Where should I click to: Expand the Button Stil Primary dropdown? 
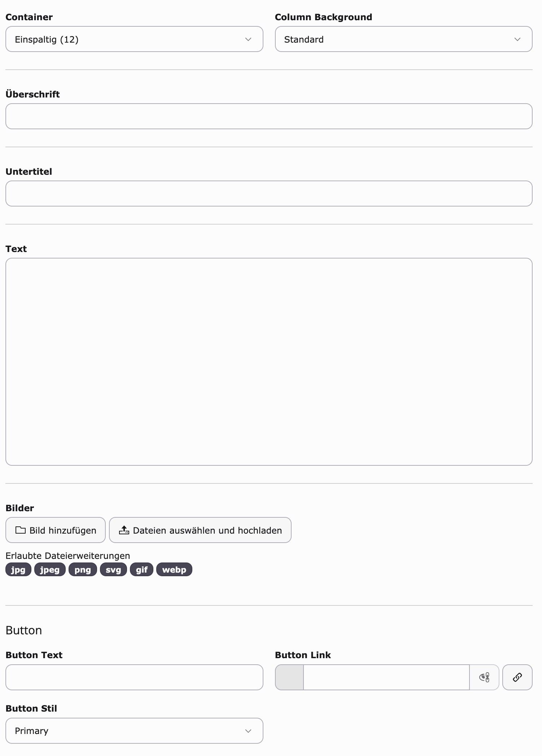134,731
